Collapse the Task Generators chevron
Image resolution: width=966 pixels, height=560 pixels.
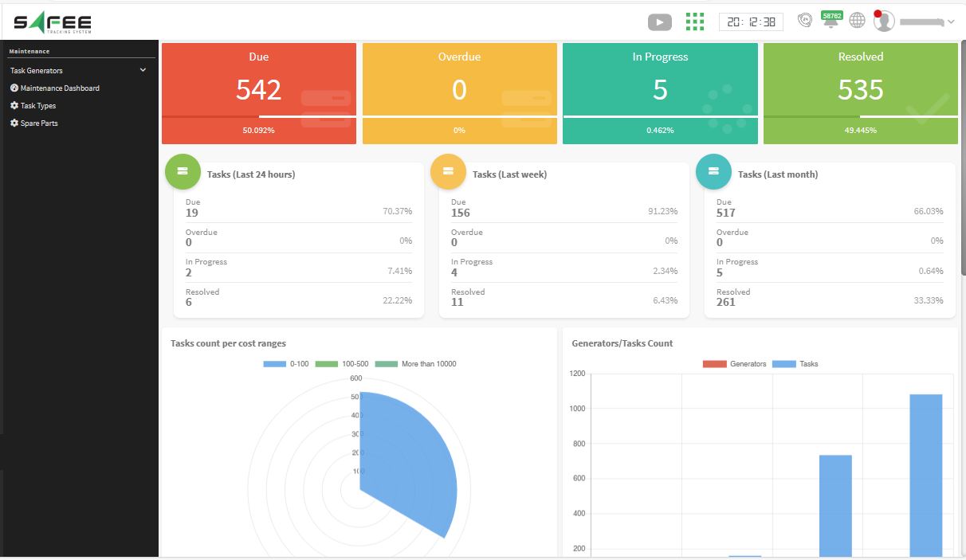click(143, 70)
